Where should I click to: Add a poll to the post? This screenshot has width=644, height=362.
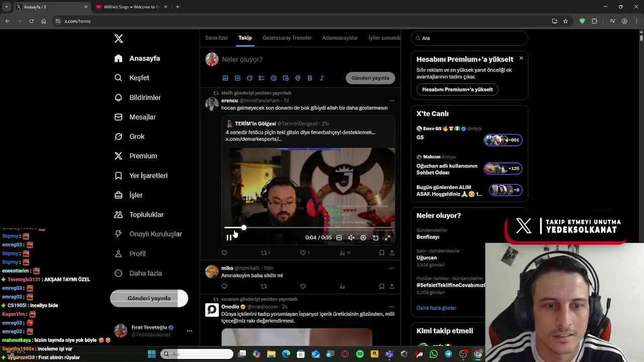(262, 78)
